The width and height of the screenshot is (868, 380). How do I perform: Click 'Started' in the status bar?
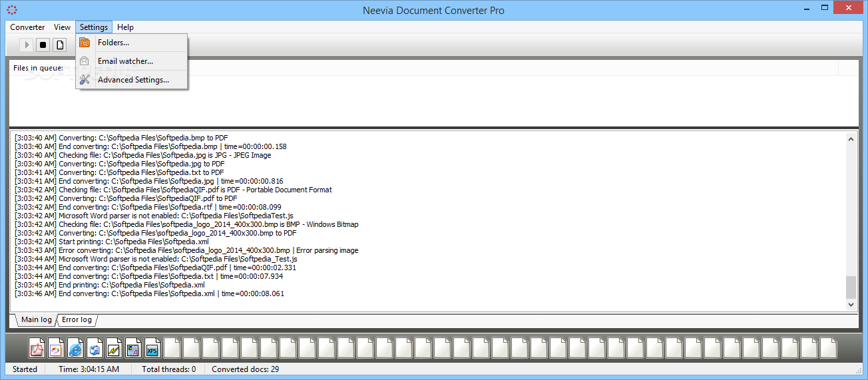point(25,369)
